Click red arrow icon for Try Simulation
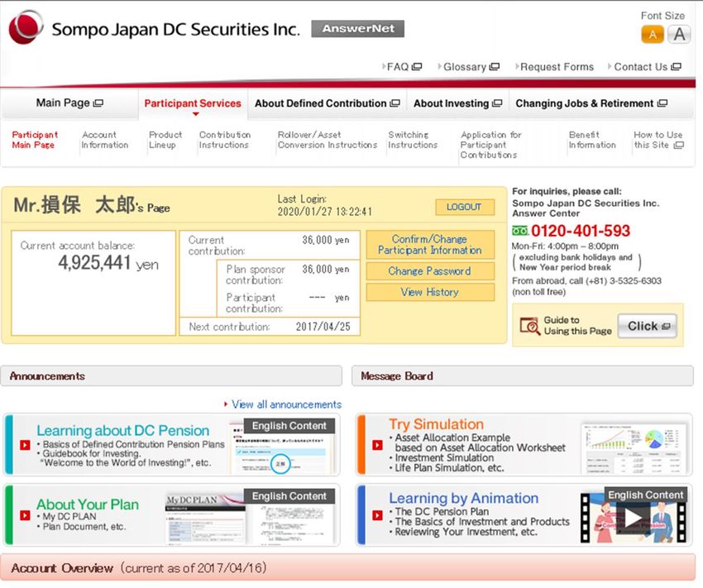703x588 pixels. [x=377, y=445]
